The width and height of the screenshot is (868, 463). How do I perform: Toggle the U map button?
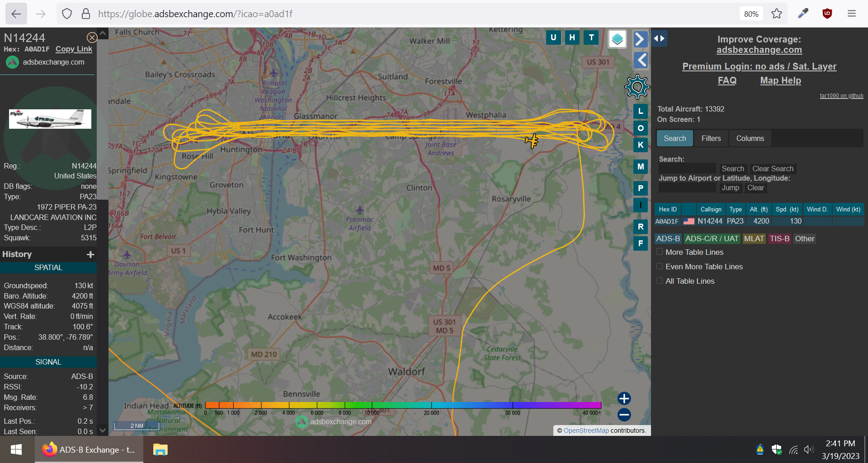[x=553, y=37]
